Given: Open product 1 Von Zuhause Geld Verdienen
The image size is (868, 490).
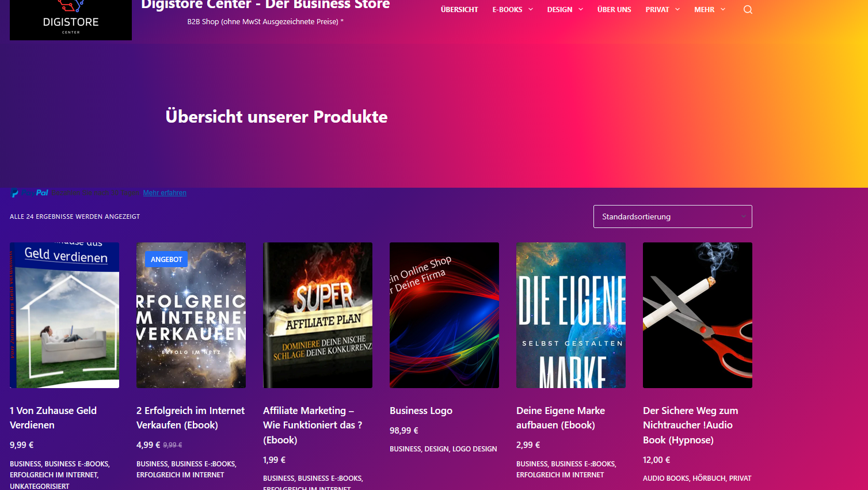Looking at the screenshot, I should coord(53,417).
